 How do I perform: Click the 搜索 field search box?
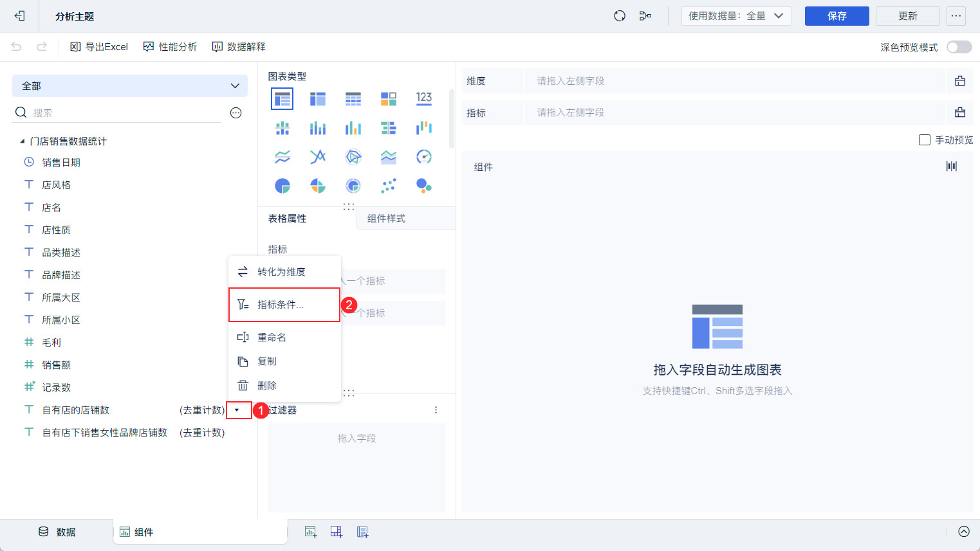click(118, 113)
